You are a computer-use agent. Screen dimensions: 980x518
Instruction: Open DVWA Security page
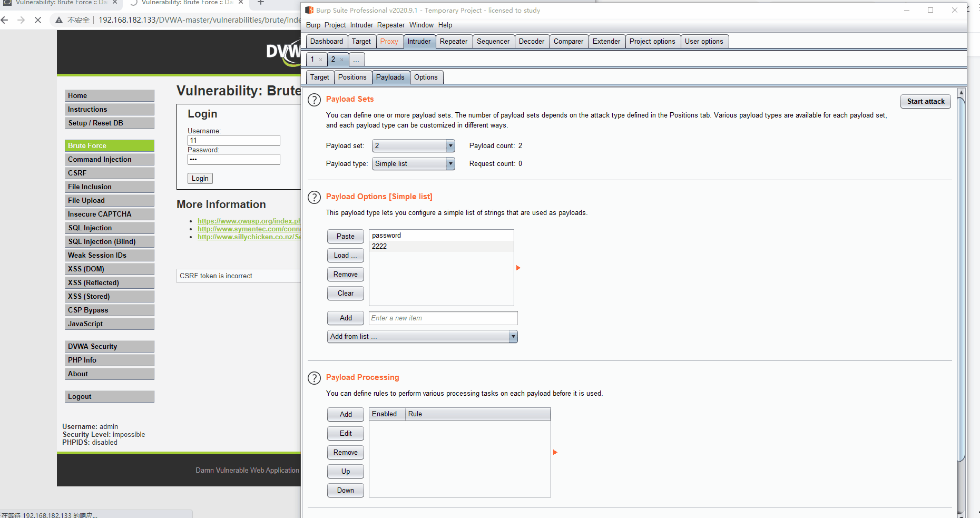(x=110, y=347)
